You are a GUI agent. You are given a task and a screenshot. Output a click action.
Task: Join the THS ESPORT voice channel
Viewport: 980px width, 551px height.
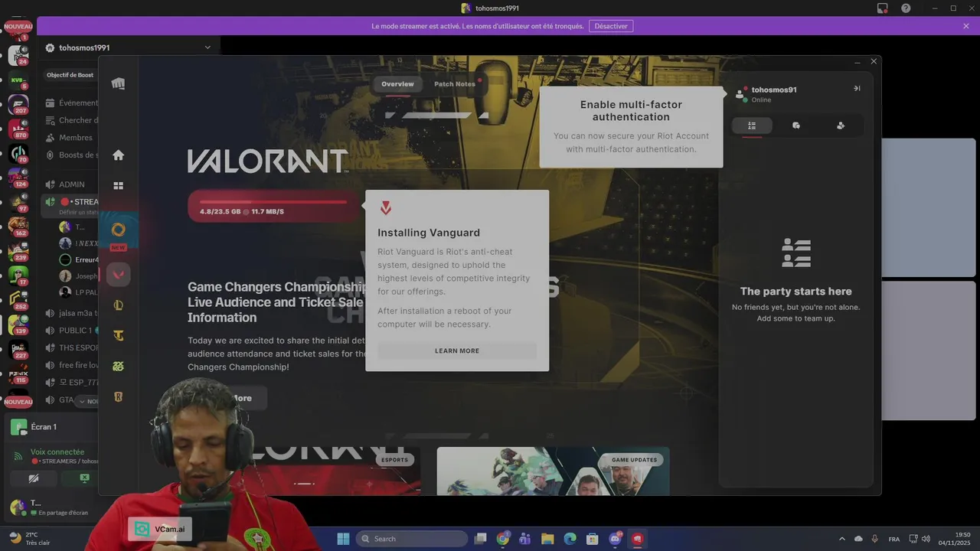[70, 347]
